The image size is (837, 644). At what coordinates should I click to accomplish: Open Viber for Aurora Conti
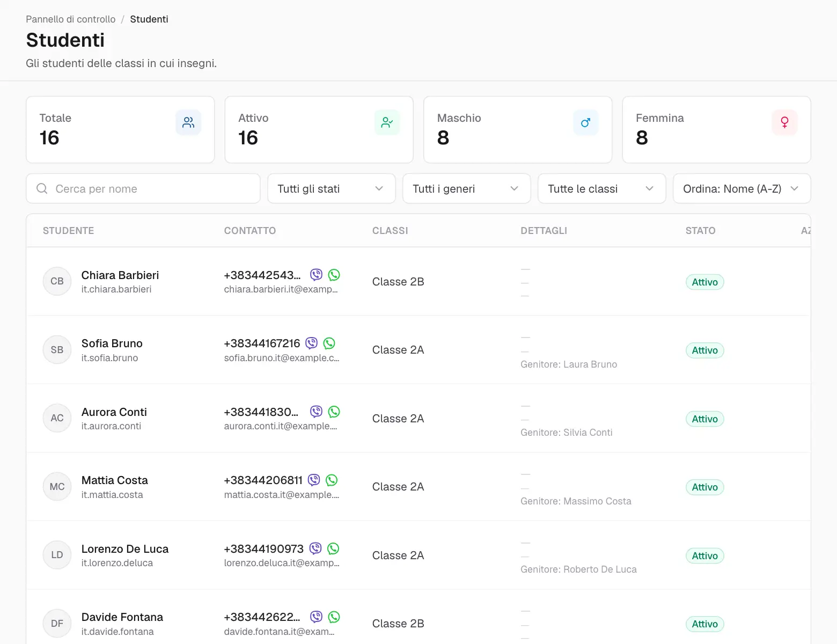pyautogui.click(x=317, y=412)
